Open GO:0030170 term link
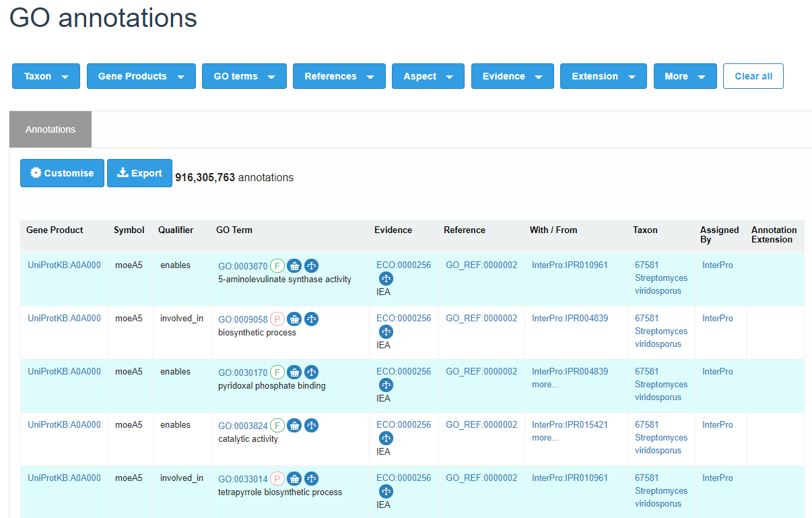The width and height of the screenshot is (812, 518). point(243,373)
